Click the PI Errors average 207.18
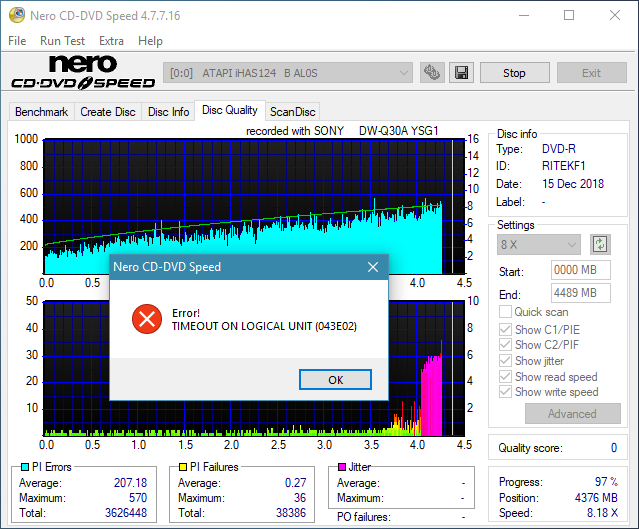639x529 pixels. (x=130, y=483)
